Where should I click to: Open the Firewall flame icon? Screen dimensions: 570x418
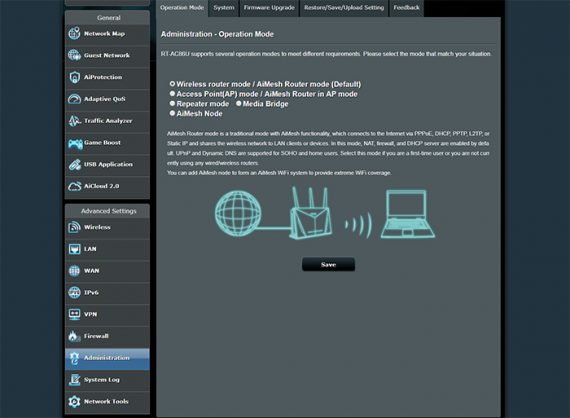tap(74, 336)
